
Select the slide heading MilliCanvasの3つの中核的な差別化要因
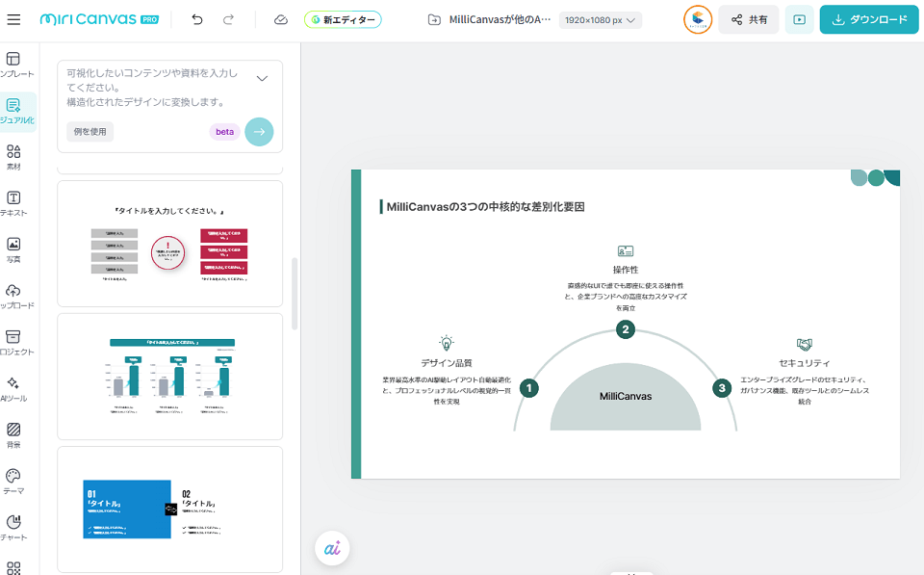pyautogui.click(x=485, y=206)
